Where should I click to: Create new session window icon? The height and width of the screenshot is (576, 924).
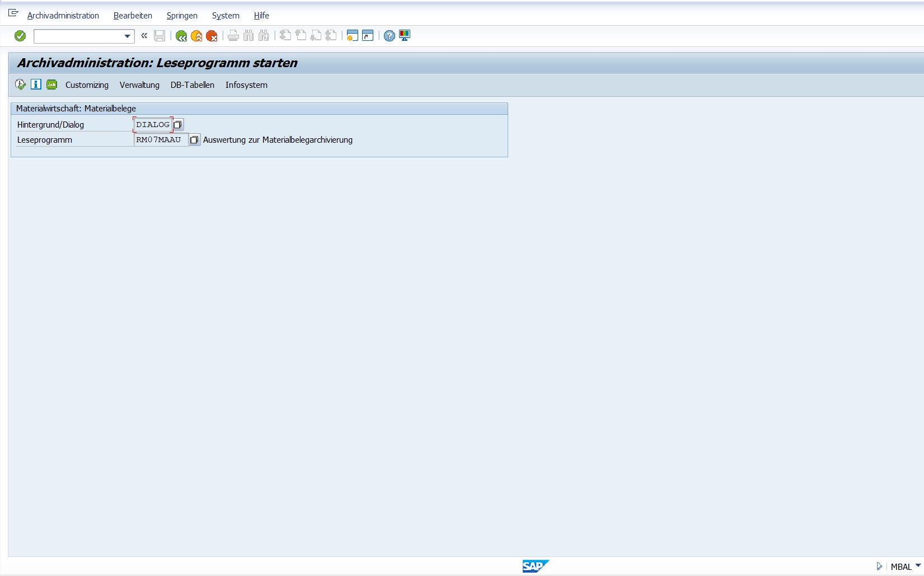pyautogui.click(x=352, y=36)
